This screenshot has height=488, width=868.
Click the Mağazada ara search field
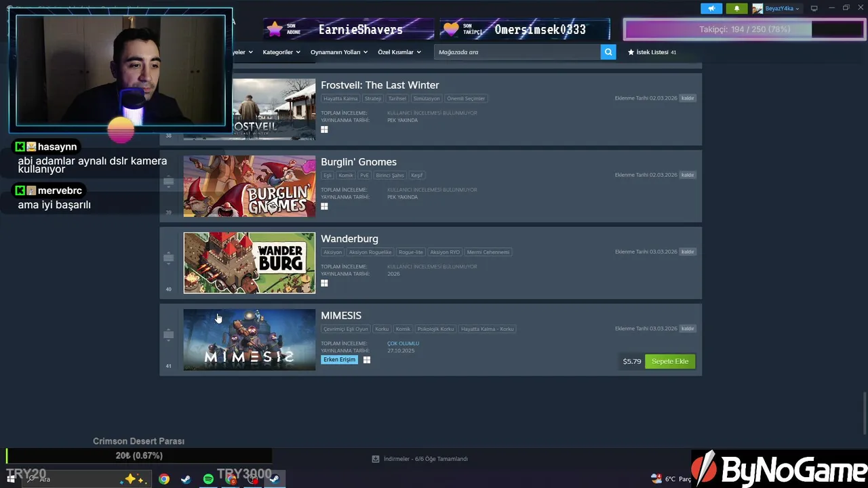517,52
